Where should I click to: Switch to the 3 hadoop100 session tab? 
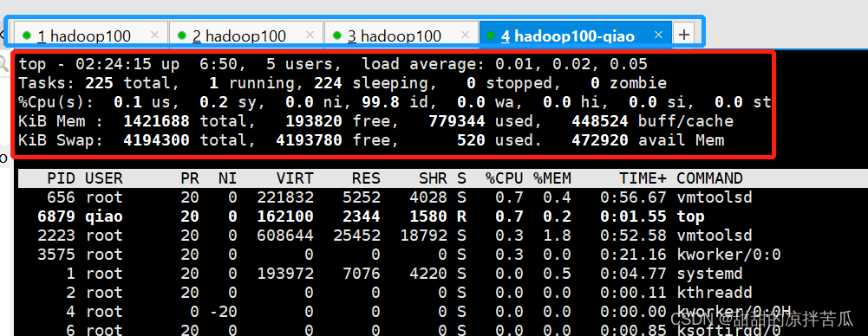(401, 36)
